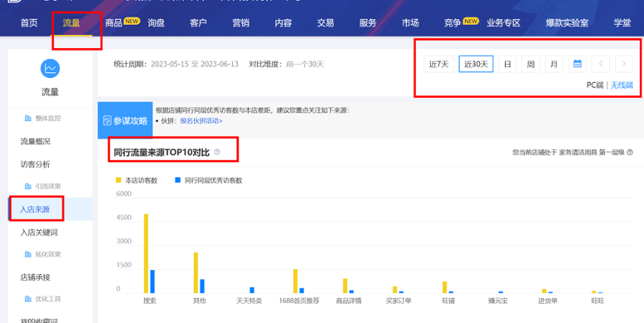Open help icon beside 同行流量来源TOP10对比
This screenshot has height=323, width=644.
217,152
